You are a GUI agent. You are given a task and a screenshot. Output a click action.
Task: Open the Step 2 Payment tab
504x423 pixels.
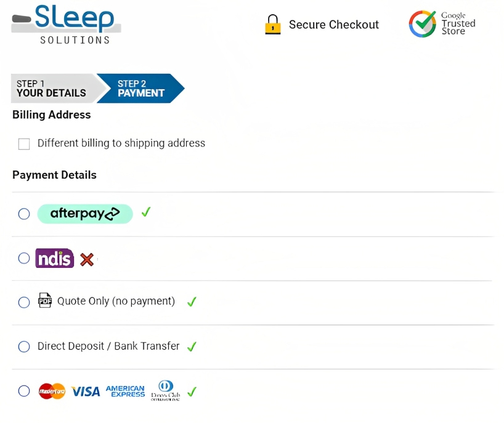tap(140, 88)
